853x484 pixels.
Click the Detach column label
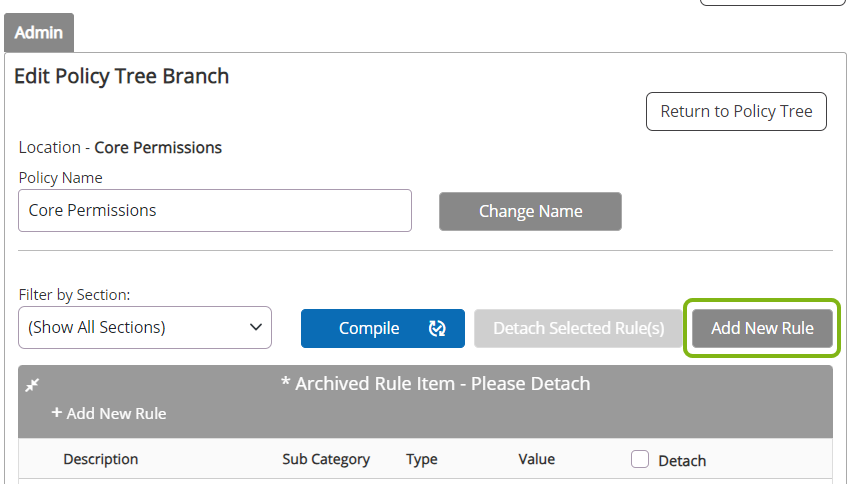[682, 461]
